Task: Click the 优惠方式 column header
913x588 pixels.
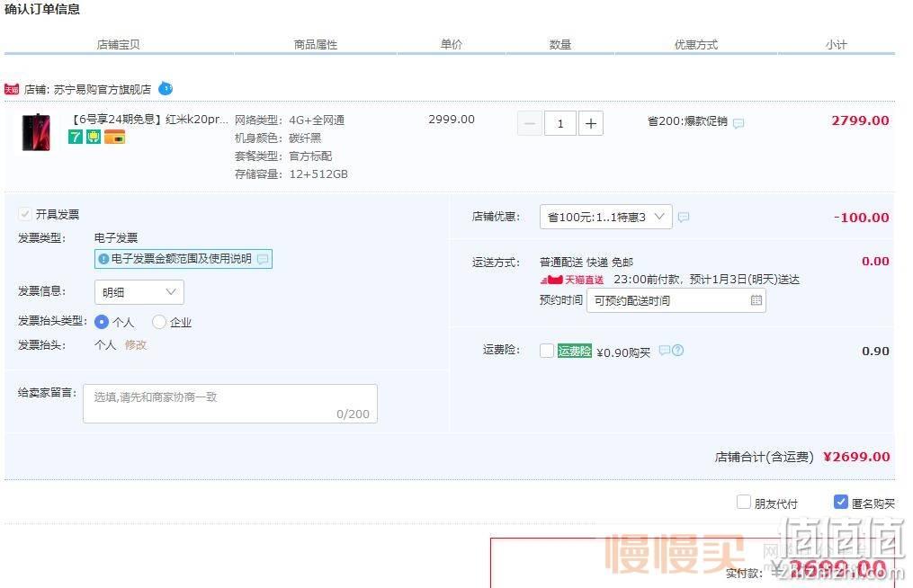Action: pos(696,45)
